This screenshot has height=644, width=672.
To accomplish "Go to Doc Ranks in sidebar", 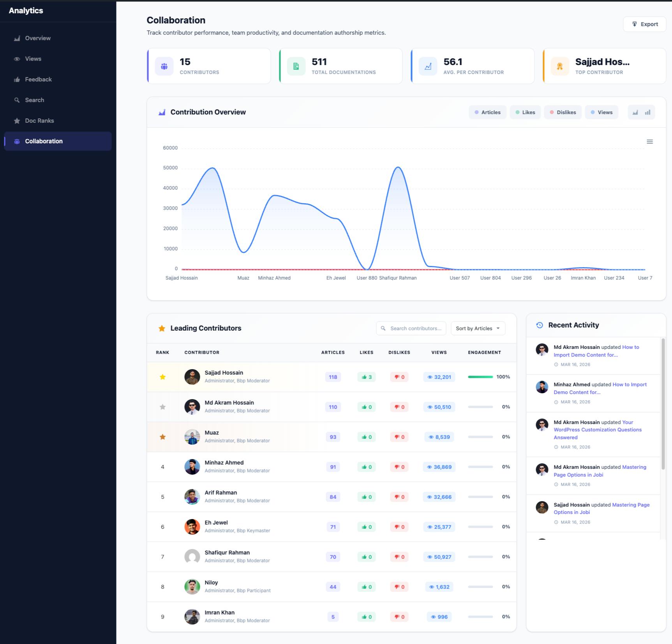I will [39, 121].
